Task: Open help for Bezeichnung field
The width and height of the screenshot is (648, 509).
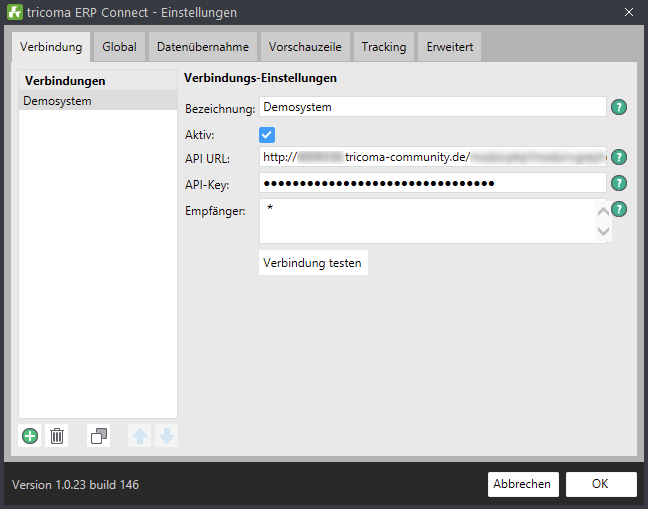Action: pos(619,107)
